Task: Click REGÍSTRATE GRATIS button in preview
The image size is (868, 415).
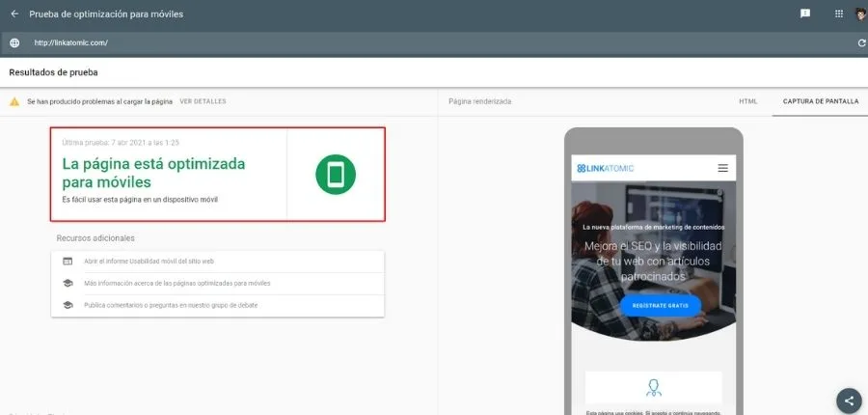Action: (x=660, y=305)
